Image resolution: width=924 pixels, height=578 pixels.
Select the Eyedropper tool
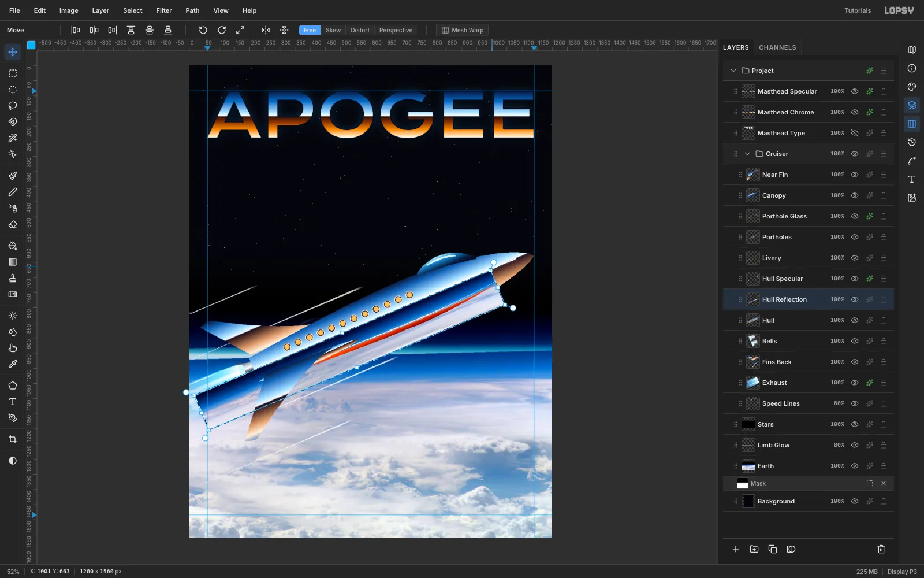point(13,364)
